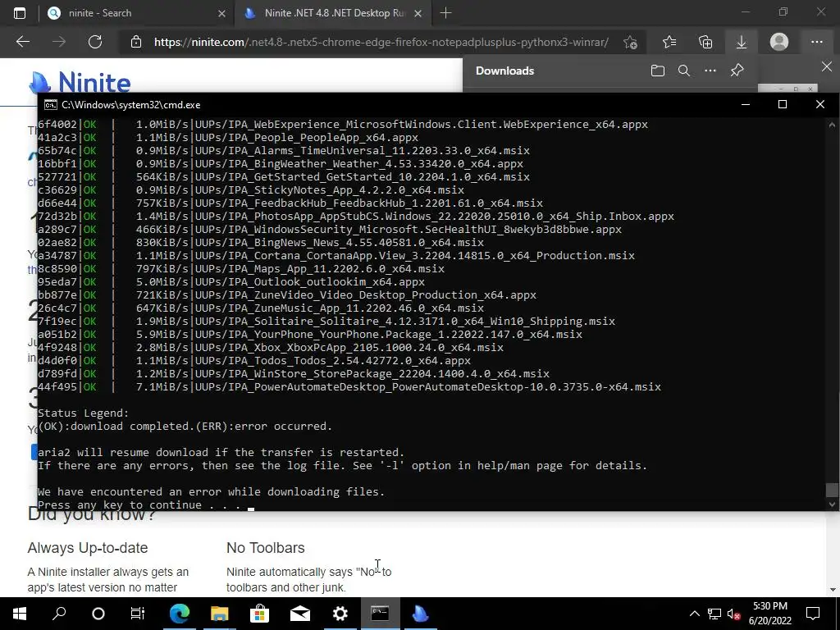Viewport: 840px width, 630px height.
Task: Open the Favorites list
Action: click(x=669, y=42)
